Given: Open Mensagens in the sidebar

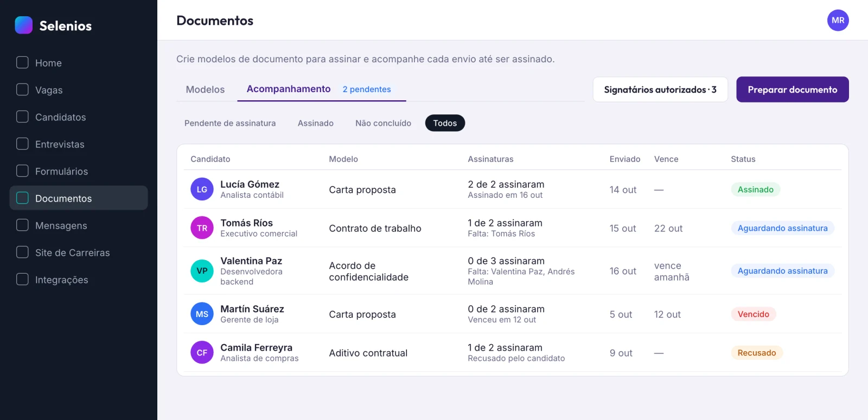Looking at the screenshot, I should click(x=79, y=225).
